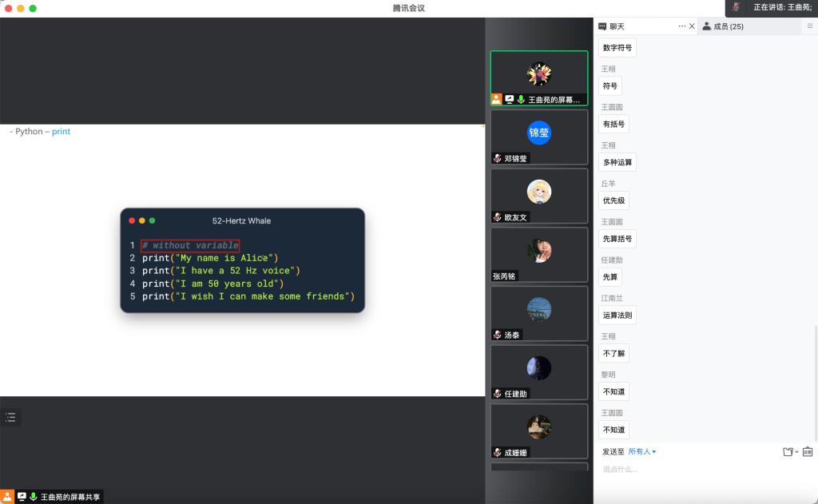Click the 优先级 chat message from 丘羊

613,200
